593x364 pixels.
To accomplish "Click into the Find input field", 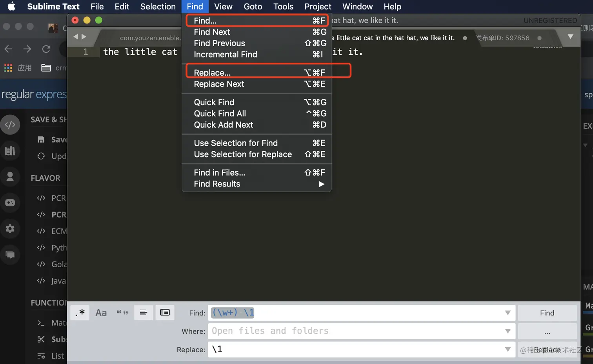I will [362, 313].
